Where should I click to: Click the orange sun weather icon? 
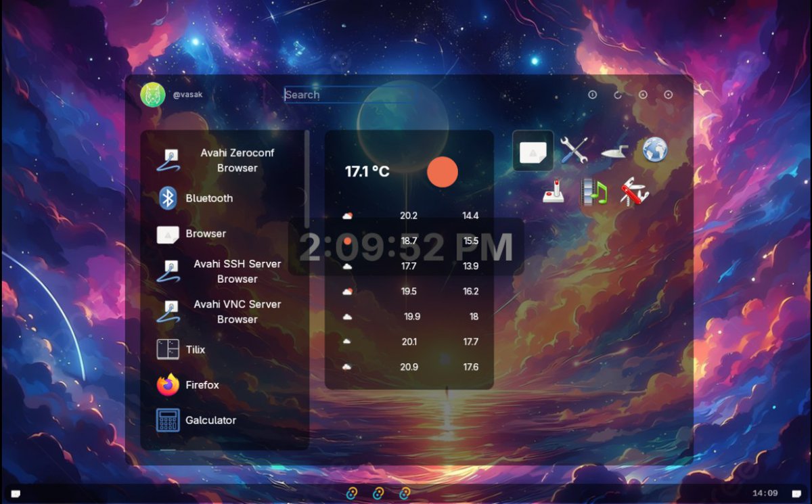coord(443,172)
